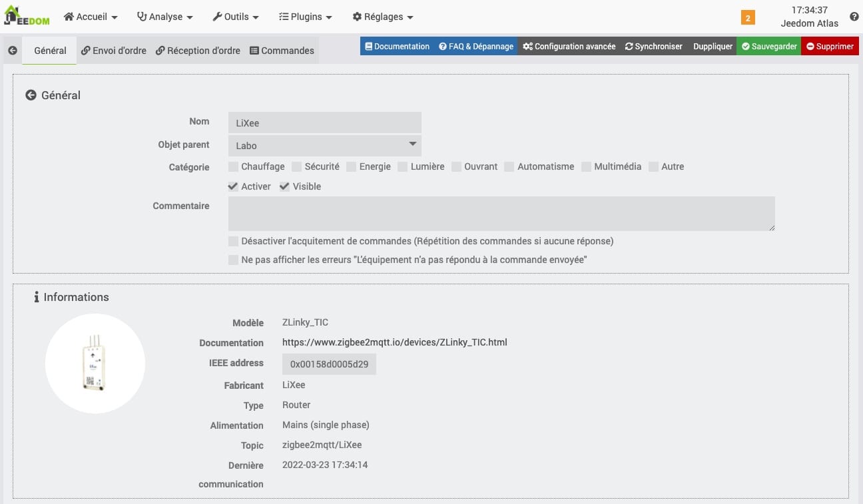Open the help question mark icon
Viewport: 863px width, 504px height.
coord(854,17)
